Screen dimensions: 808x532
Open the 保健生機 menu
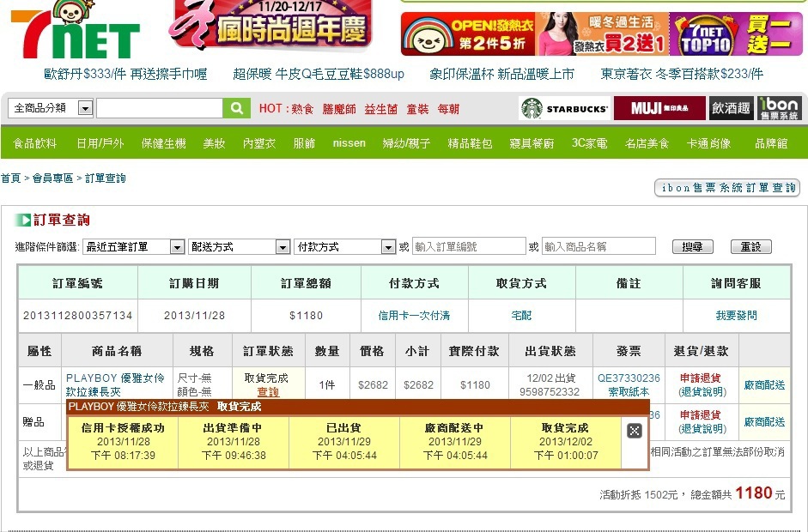[163, 143]
